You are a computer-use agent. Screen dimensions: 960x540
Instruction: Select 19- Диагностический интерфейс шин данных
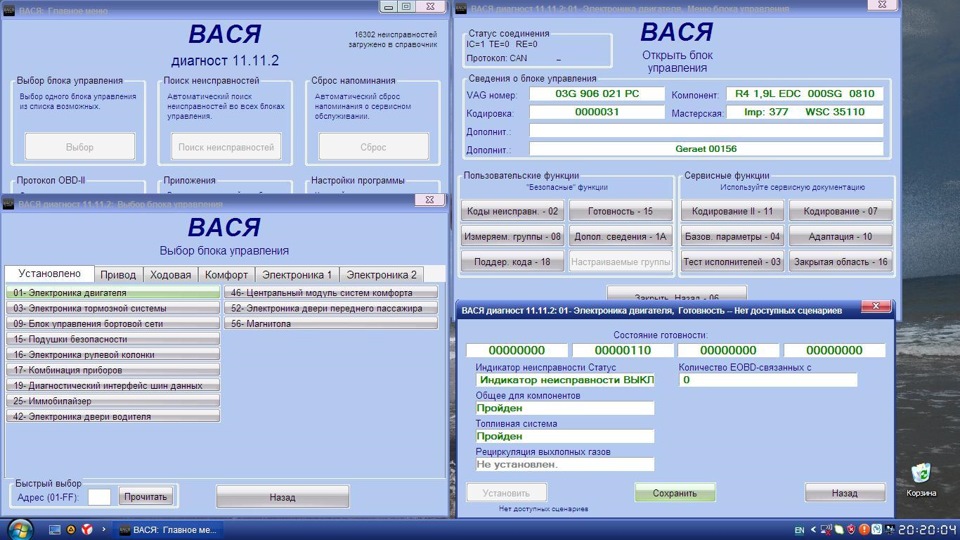point(113,385)
